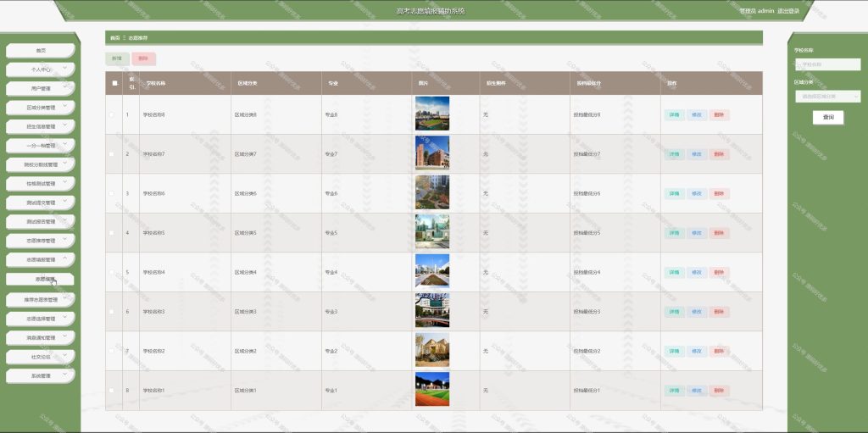Click the pink 删除 button above the table
This screenshot has width=868, height=433.
coord(144,58)
